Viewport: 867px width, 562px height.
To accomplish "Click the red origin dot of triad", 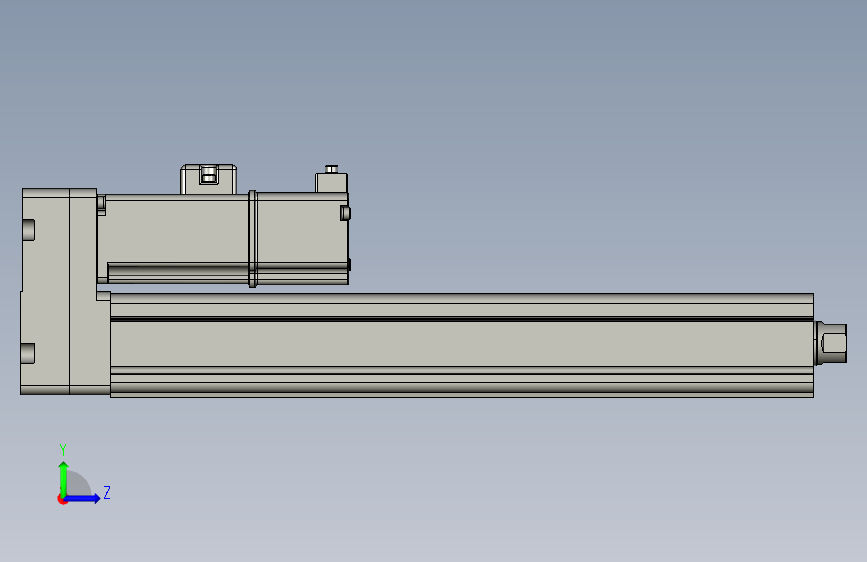I will [x=62, y=499].
